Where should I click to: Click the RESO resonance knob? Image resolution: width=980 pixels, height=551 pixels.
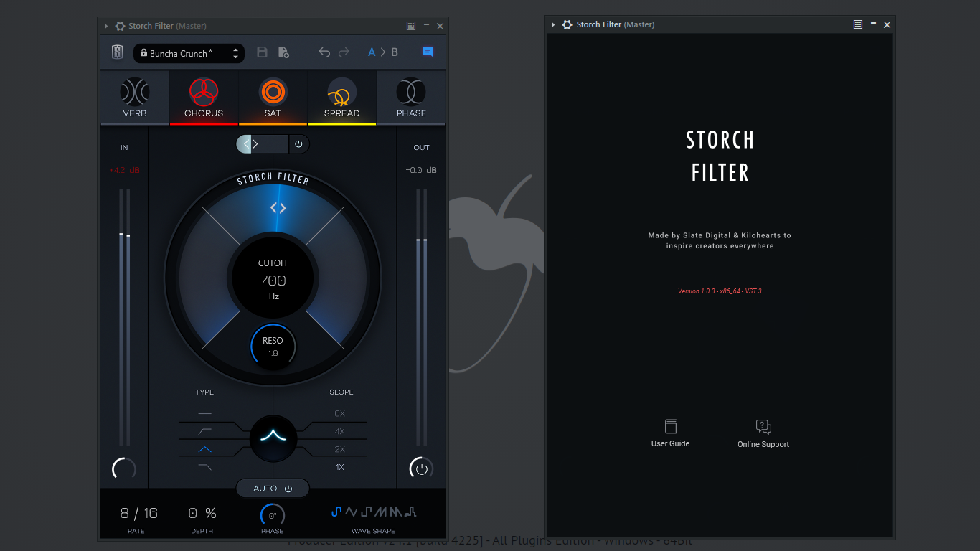273,346
